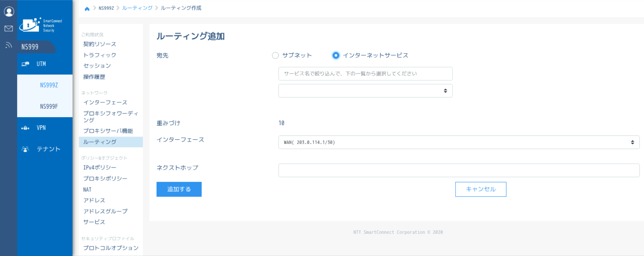Click the 重みづけ value 10

coord(281,123)
